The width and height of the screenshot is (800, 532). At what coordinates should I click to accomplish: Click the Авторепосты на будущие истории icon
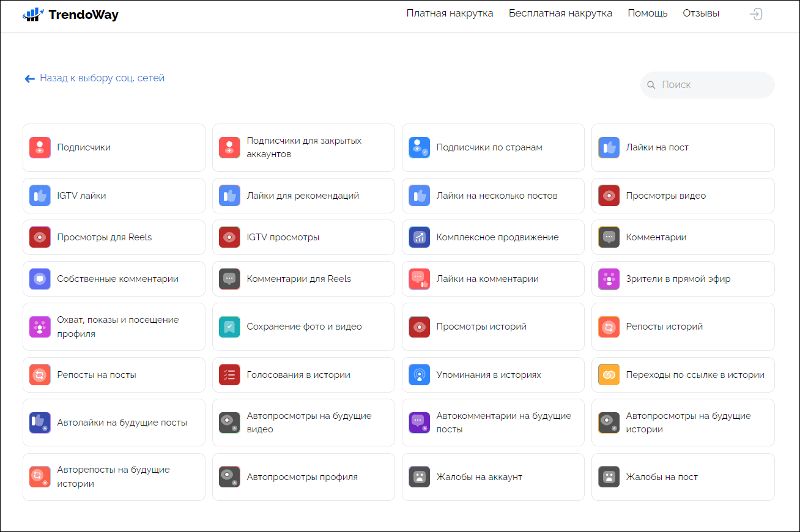click(x=40, y=477)
